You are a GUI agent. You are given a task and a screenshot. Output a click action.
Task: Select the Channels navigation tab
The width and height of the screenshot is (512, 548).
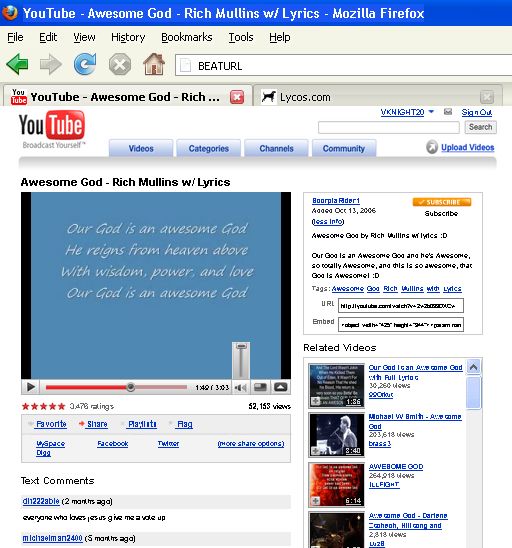pos(276,148)
